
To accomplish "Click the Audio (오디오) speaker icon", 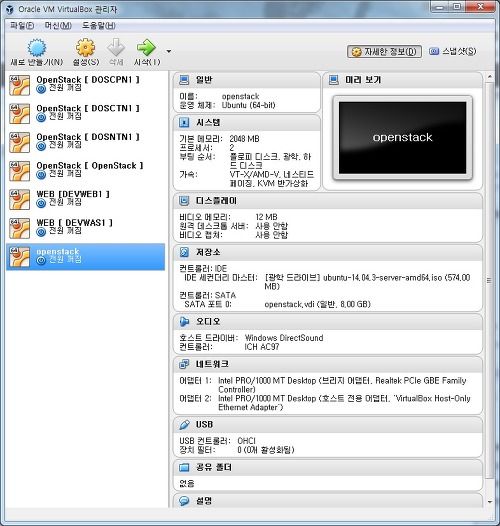I will 184,321.
